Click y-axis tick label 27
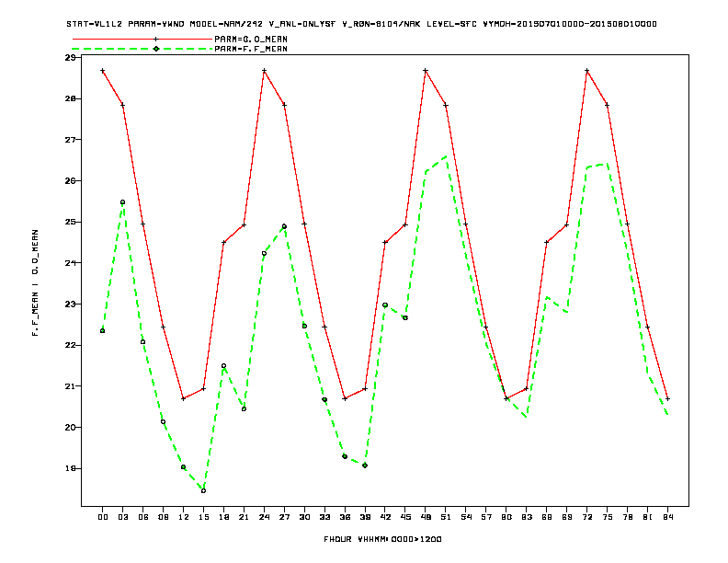This screenshot has width=728, height=563. [70, 139]
